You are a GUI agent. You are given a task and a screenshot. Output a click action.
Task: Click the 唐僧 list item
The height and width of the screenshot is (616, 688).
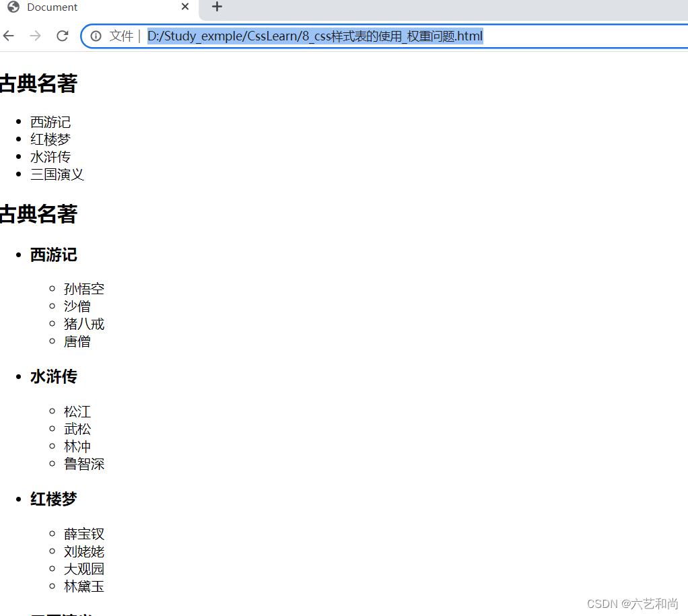point(77,341)
